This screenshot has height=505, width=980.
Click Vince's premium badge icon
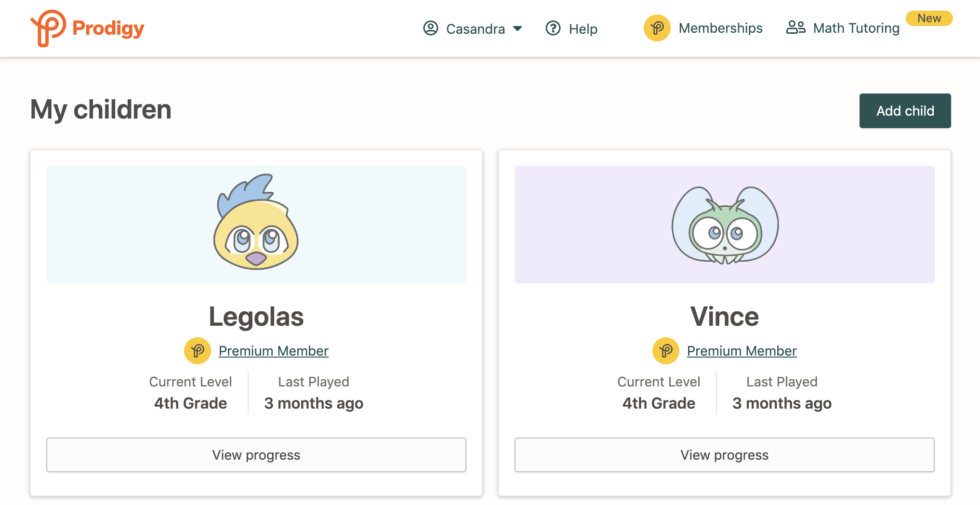(666, 351)
